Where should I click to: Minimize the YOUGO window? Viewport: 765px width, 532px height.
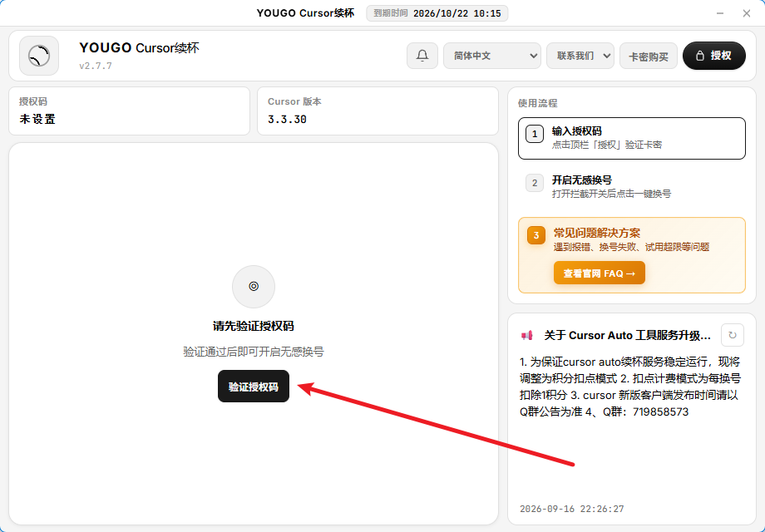[x=719, y=13]
